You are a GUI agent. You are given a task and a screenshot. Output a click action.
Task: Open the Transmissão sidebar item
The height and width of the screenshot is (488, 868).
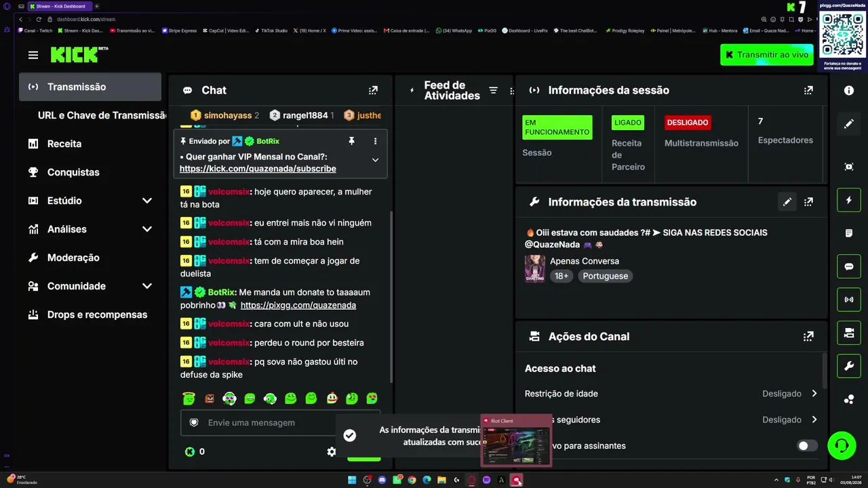click(90, 87)
